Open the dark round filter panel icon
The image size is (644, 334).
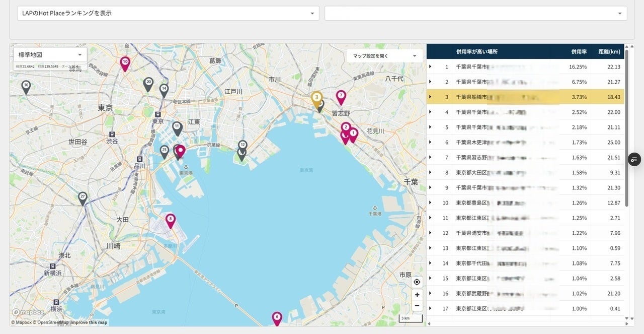(x=634, y=159)
